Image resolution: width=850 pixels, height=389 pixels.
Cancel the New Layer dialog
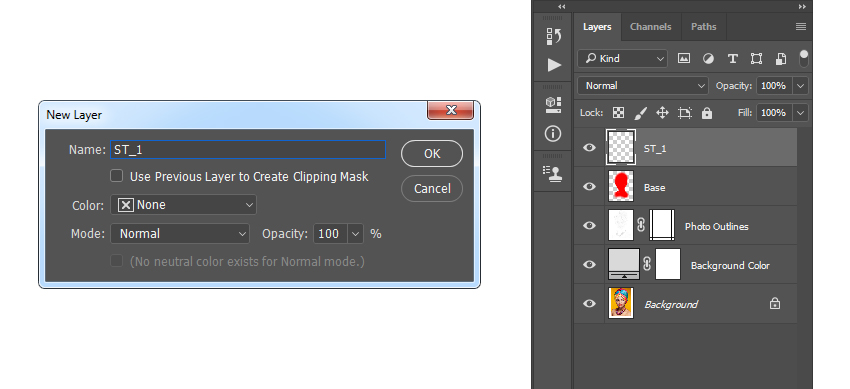coord(432,189)
